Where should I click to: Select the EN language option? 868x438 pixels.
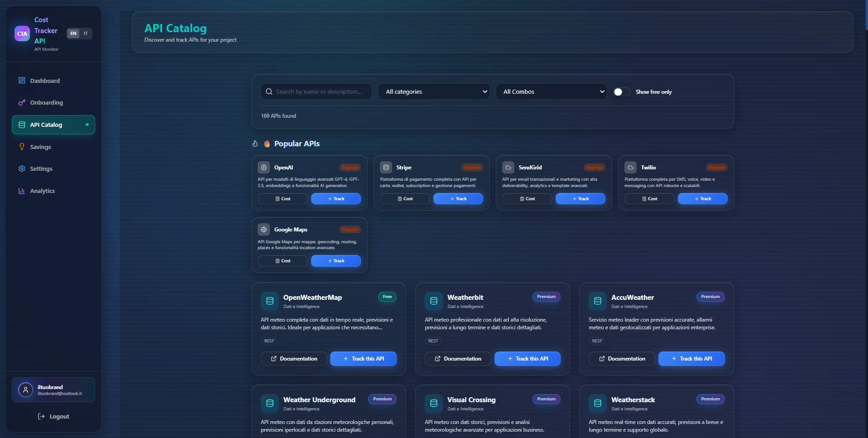click(73, 33)
